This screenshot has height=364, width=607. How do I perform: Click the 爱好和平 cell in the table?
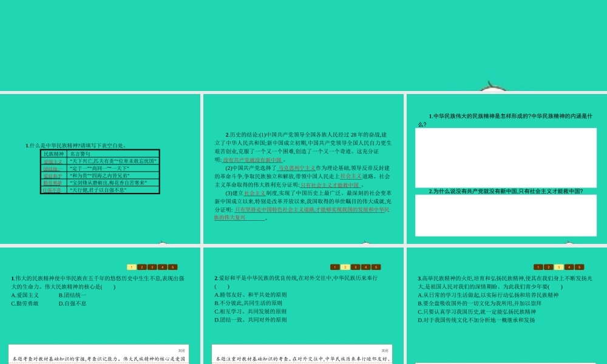click(53, 175)
